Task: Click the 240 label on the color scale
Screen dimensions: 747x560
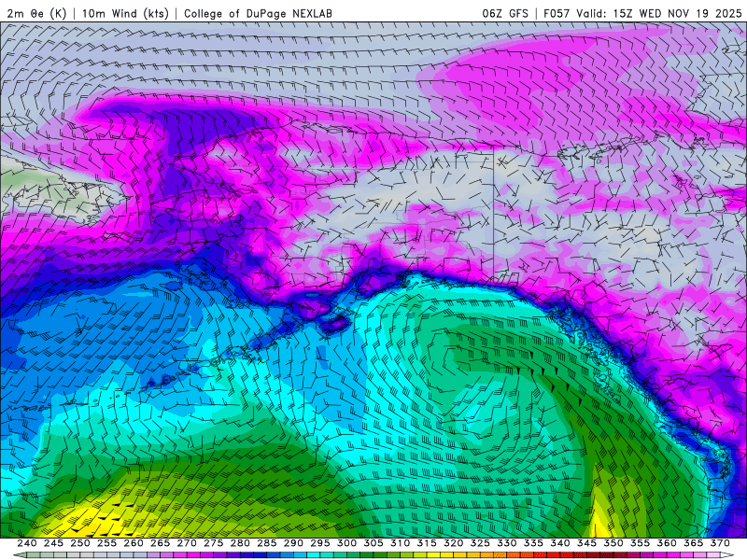Action: tap(27, 543)
